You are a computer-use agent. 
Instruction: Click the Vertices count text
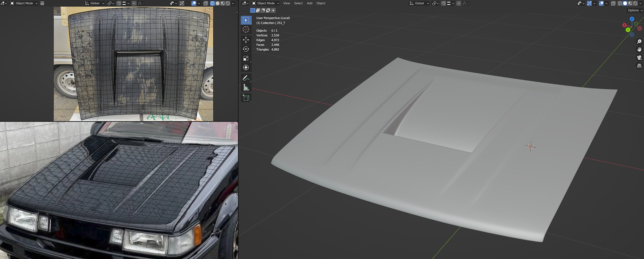point(268,35)
